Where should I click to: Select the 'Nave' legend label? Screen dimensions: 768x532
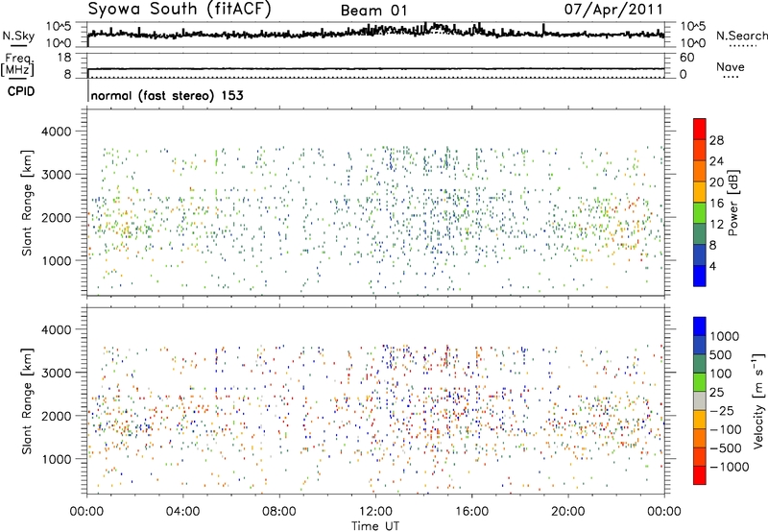(x=730, y=66)
